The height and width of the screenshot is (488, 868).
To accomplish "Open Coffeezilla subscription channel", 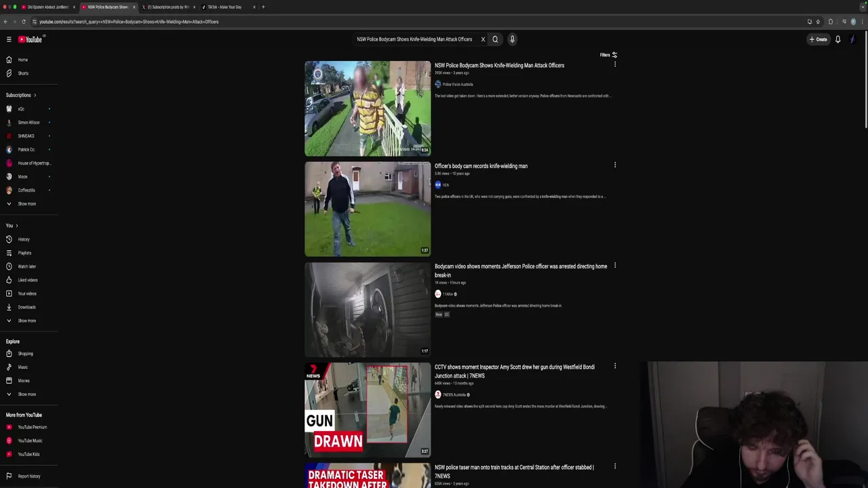I will 27,190.
